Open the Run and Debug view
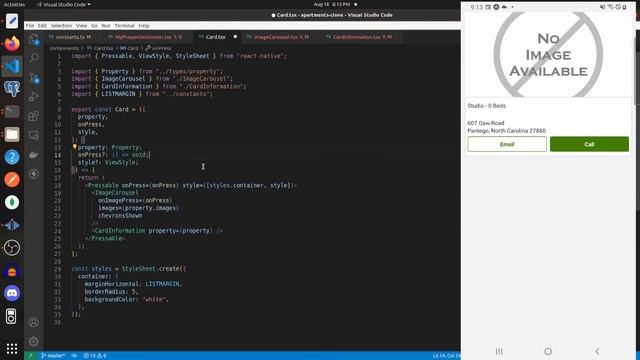This screenshot has height=360, width=640. point(34,97)
